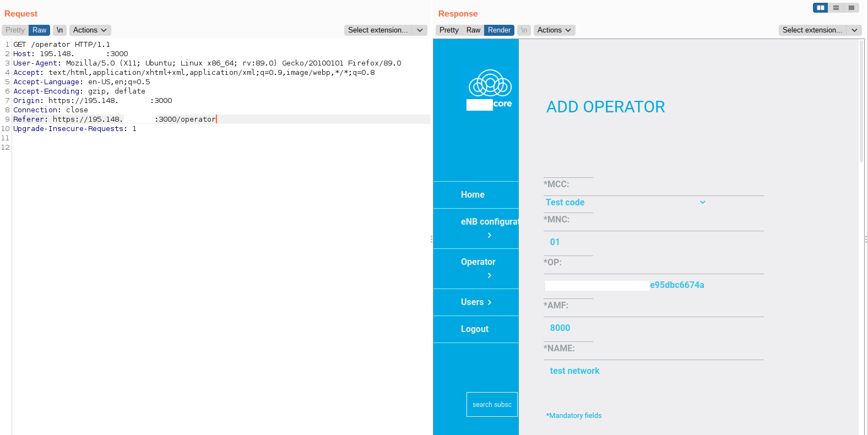Click the Logout link
This screenshot has height=435, width=868.
pos(476,329)
